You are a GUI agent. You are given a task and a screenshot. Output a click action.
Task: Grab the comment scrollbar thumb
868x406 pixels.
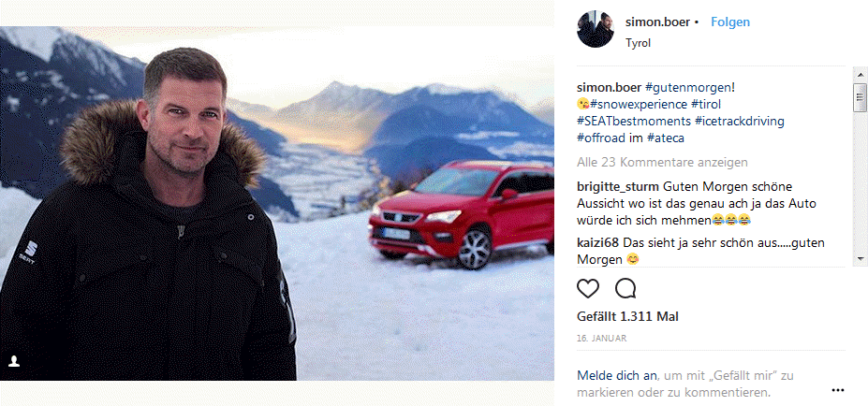[860, 98]
